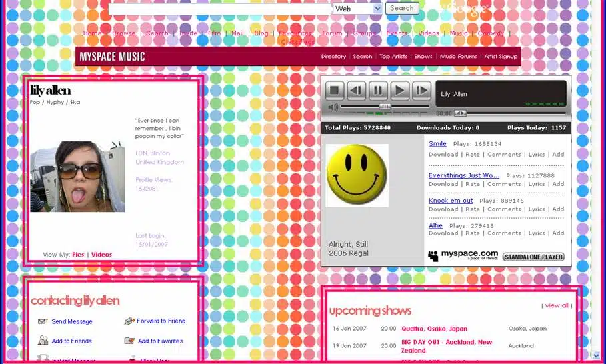The width and height of the screenshot is (606, 364).
Task: Pause the currently playing song
Action: [x=378, y=90]
